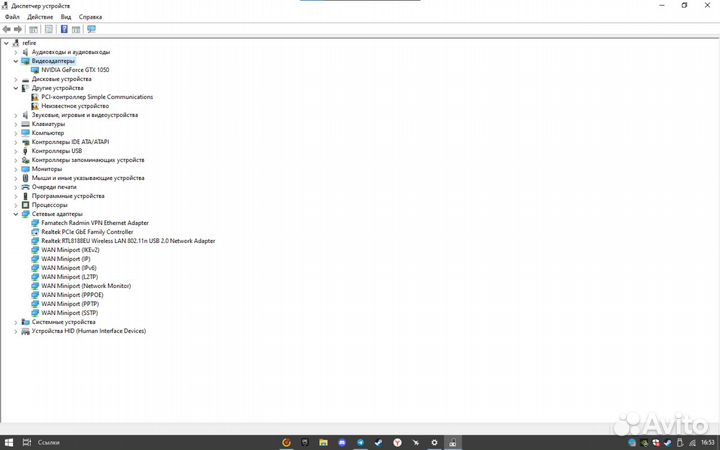
Task: Open the Действие menu
Action: [x=40, y=17]
